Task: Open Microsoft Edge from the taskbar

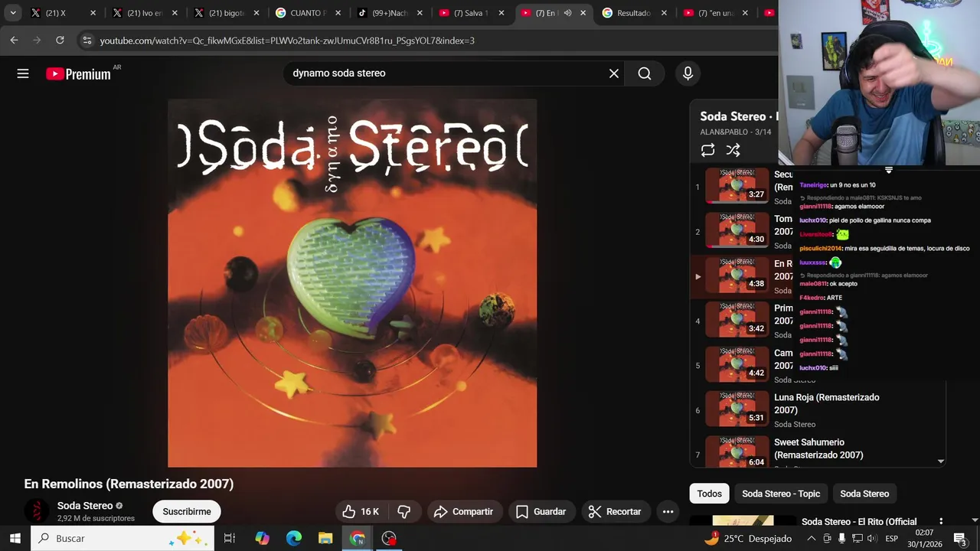Action: [x=294, y=538]
